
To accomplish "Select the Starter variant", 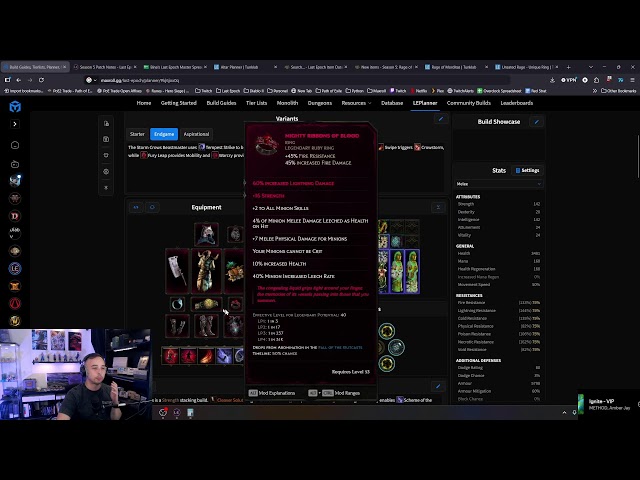I will click(137, 134).
